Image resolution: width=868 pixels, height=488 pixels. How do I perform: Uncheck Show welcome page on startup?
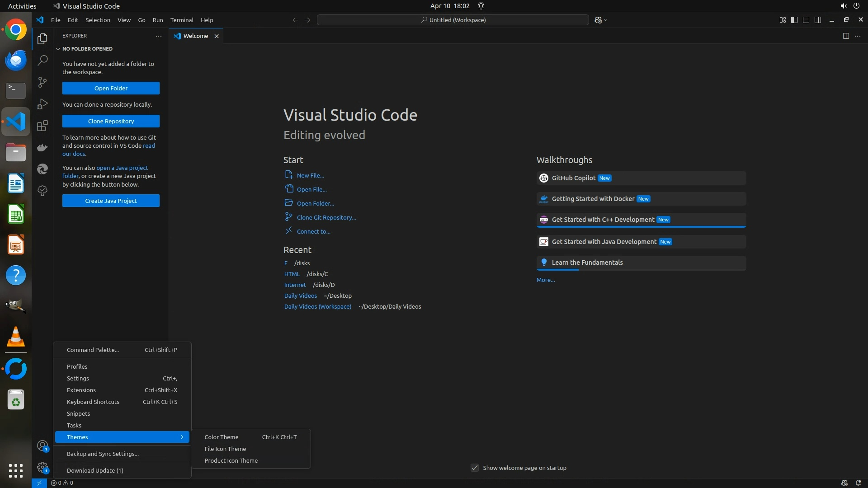[475, 468]
